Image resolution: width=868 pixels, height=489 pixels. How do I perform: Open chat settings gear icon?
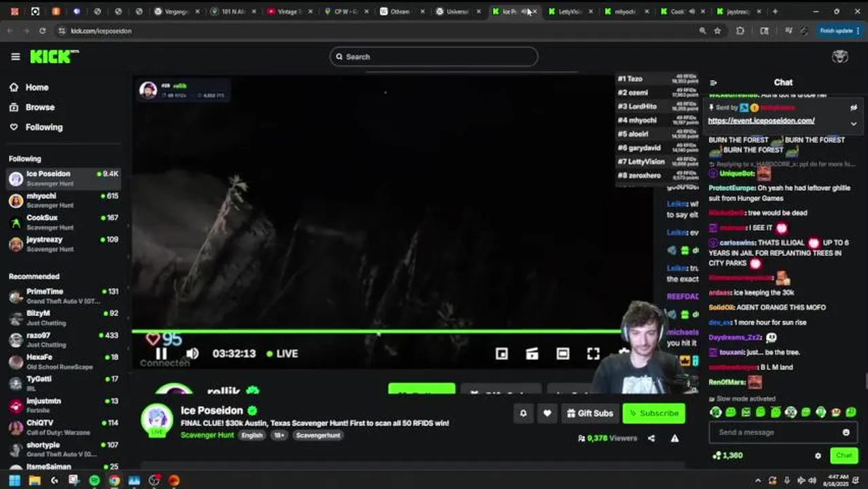(x=818, y=456)
